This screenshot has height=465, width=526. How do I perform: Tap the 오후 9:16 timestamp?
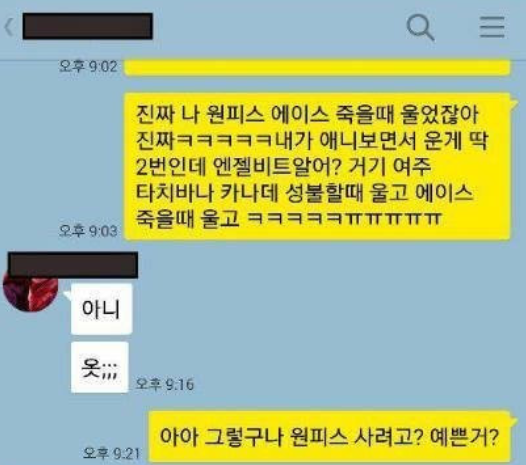coord(164,384)
